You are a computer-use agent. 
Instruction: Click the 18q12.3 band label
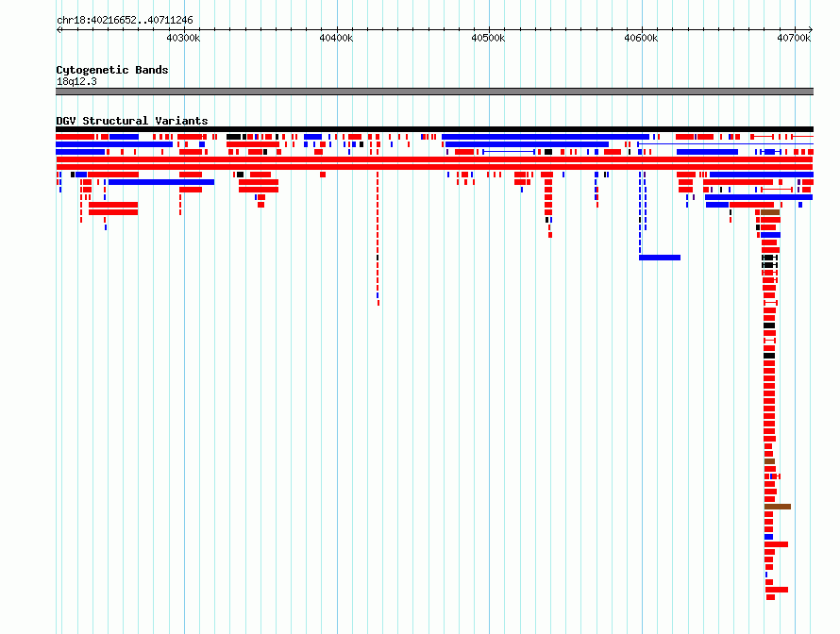click(76, 81)
